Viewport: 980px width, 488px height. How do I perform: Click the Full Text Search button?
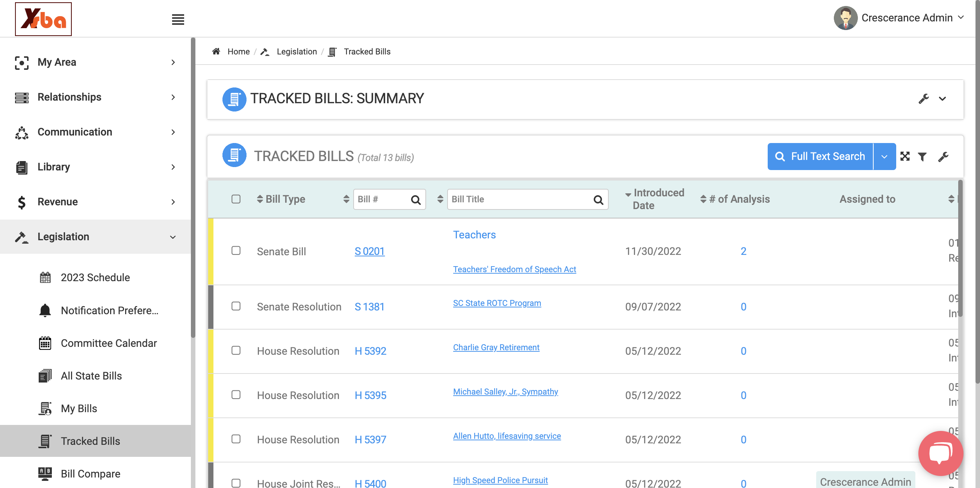point(820,157)
